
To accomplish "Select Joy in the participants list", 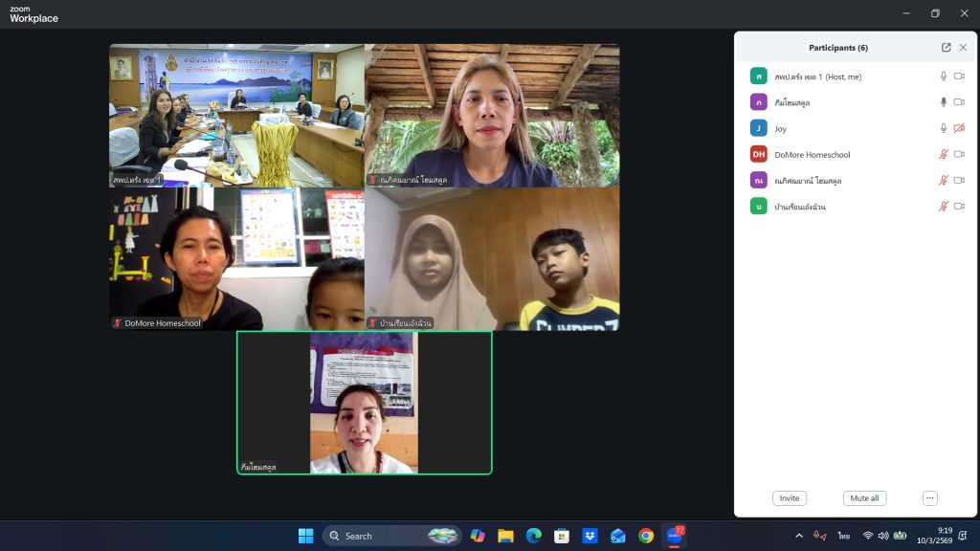I will (781, 128).
